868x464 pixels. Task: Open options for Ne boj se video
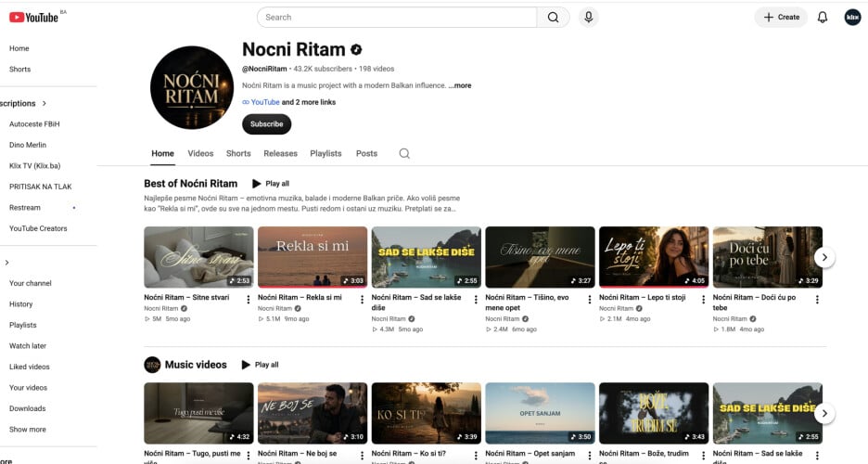pos(362,456)
